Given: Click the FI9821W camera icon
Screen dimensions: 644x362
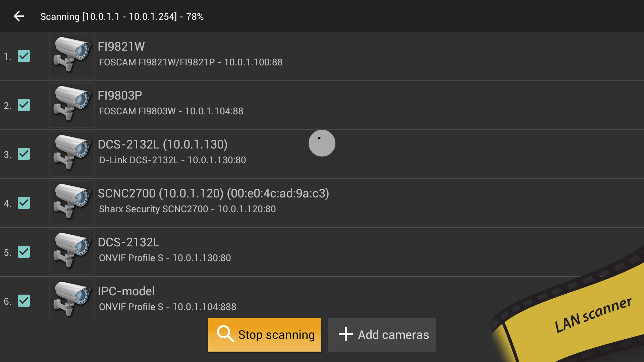Looking at the screenshot, I should coord(72,56).
